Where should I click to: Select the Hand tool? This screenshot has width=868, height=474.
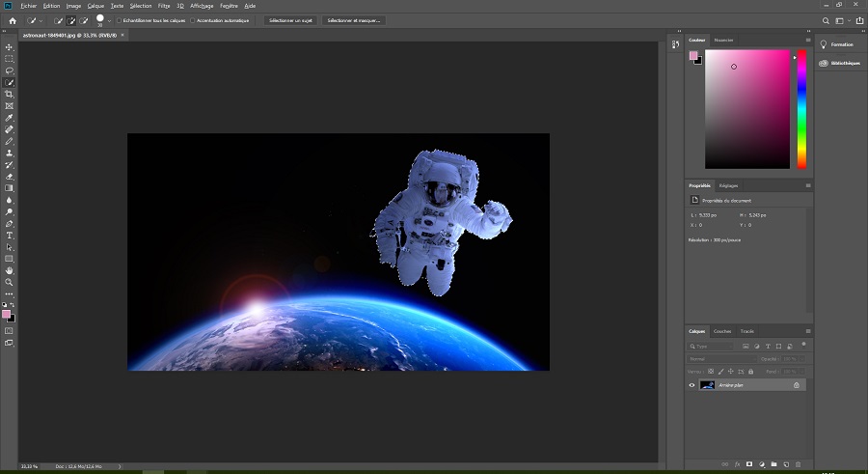tap(9, 270)
